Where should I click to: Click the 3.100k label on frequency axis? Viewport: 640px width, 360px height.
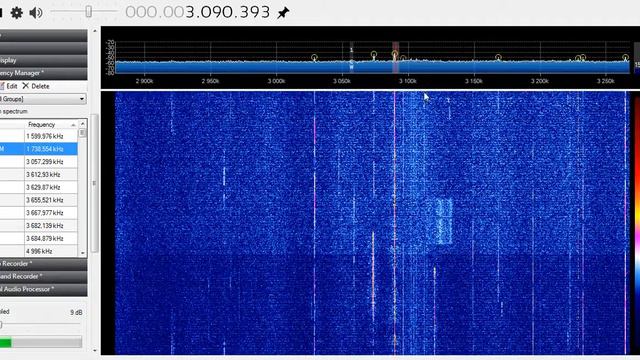click(x=408, y=81)
